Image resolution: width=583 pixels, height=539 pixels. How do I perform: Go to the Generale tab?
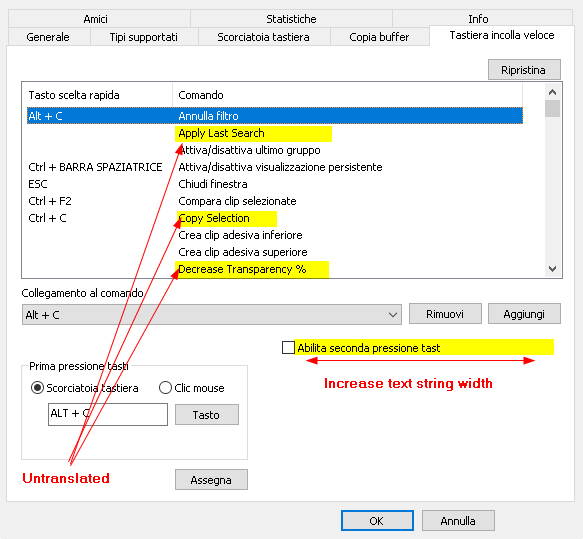48,37
